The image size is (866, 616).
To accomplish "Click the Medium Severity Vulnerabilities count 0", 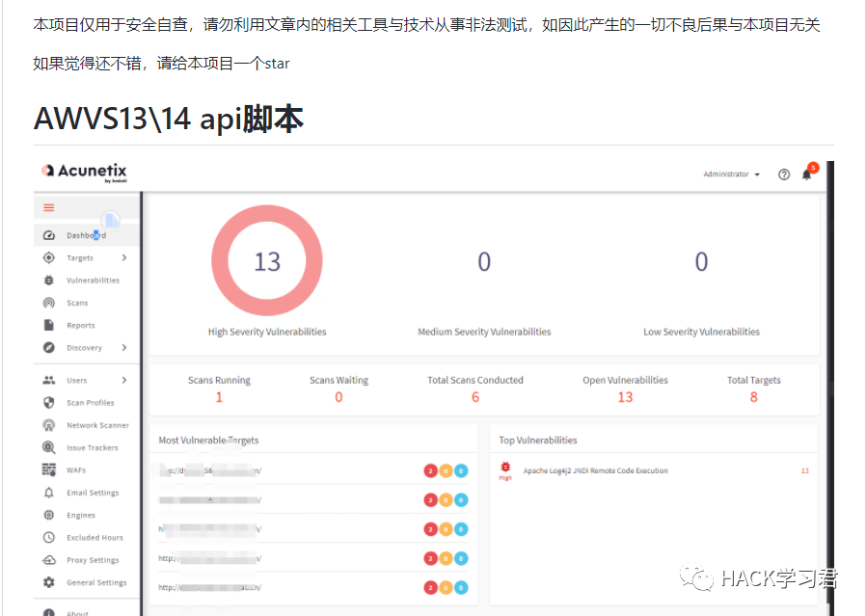I will 484,261.
